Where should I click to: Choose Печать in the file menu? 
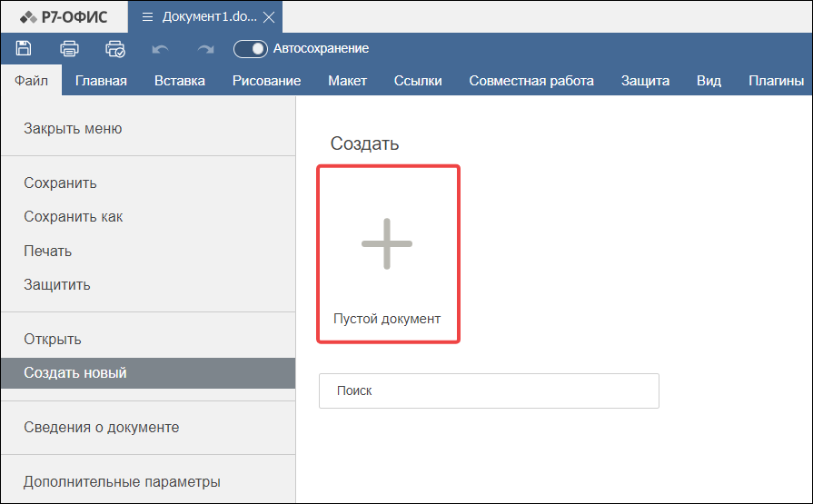coord(148,251)
